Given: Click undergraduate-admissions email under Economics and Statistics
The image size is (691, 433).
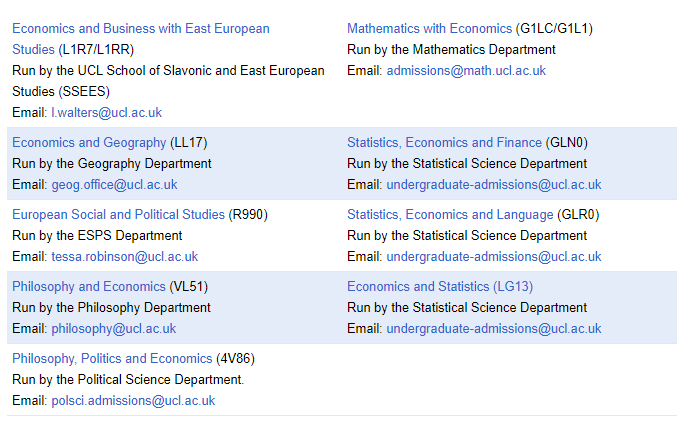Looking at the screenshot, I should pos(494,329).
